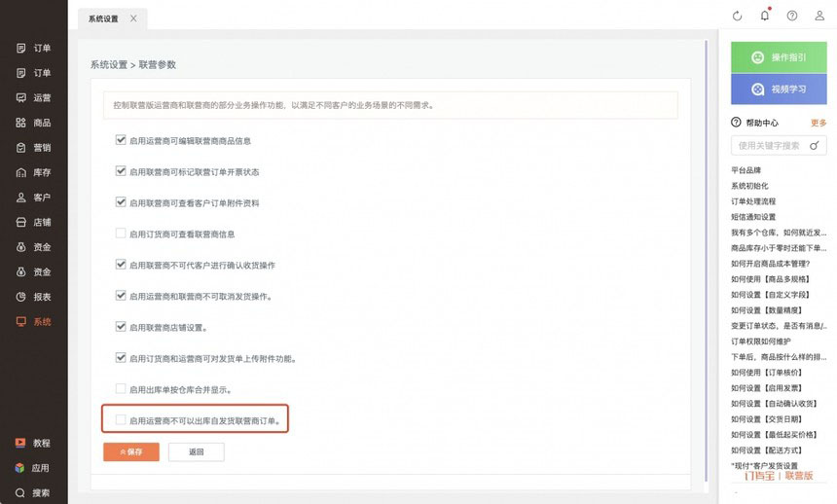Open help article 如何设置【自动确认收货】
The height and width of the screenshot is (504, 837).
[775, 404]
